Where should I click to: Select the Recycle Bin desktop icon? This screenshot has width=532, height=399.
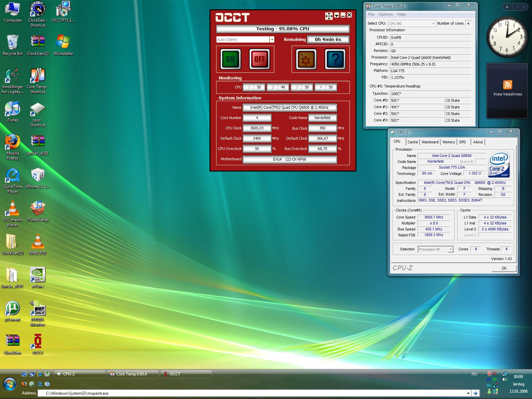point(13,45)
